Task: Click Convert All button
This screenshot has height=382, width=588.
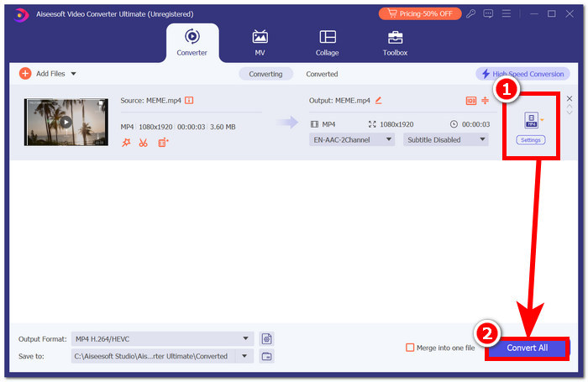Action: (528, 348)
